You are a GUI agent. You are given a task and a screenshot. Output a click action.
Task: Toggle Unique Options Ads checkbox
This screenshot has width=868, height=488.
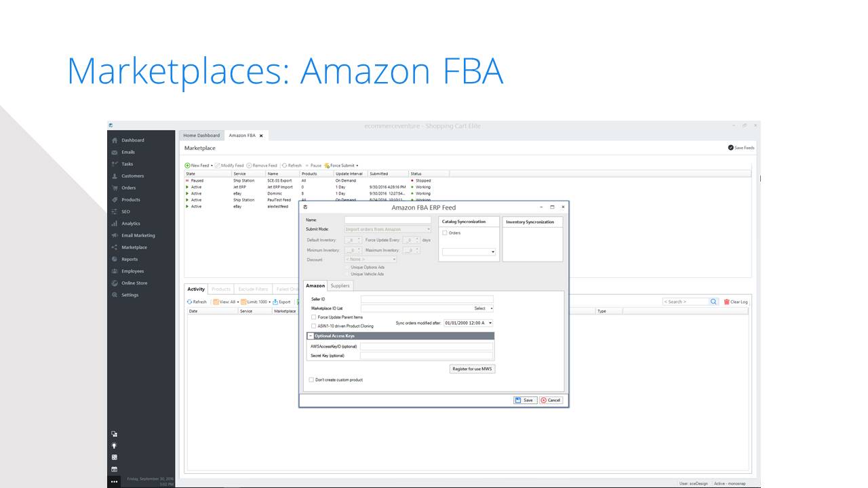(x=347, y=267)
